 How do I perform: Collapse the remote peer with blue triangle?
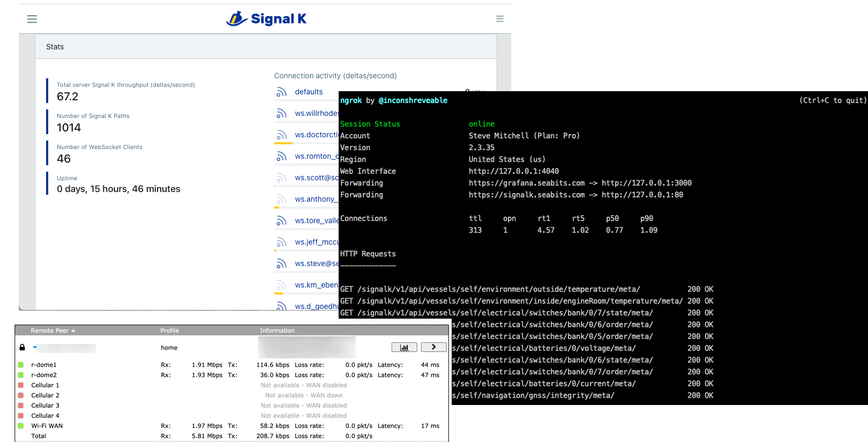click(x=35, y=348)
